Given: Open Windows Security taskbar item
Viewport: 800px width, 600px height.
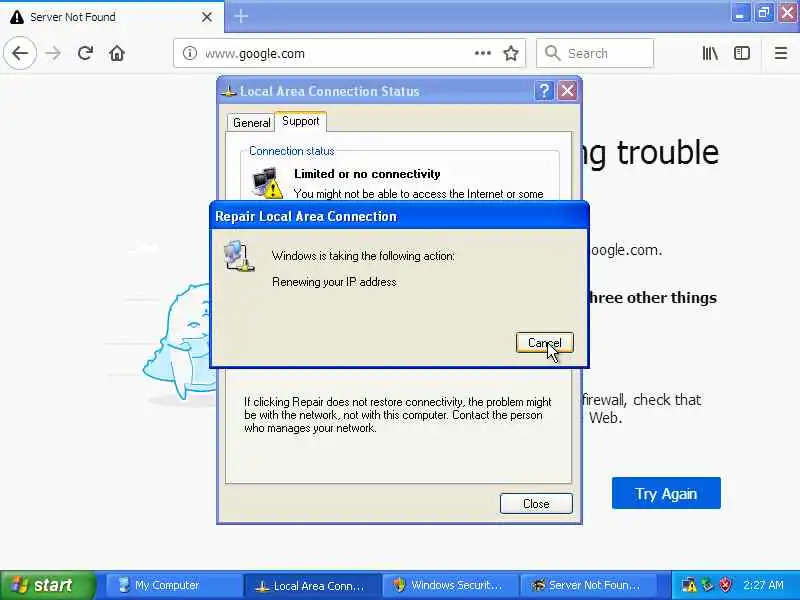Looking at the screenshot, I should (x=449, y=585).
